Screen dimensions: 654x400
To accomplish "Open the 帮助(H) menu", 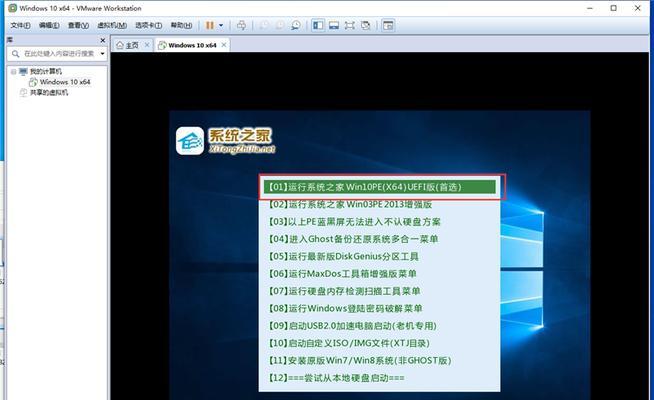I will coord(181,25).
